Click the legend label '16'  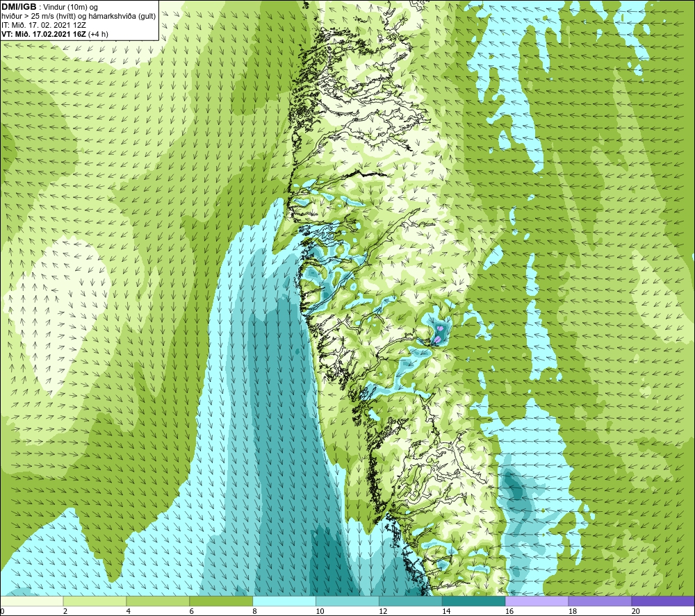click(x=509, y=611)
